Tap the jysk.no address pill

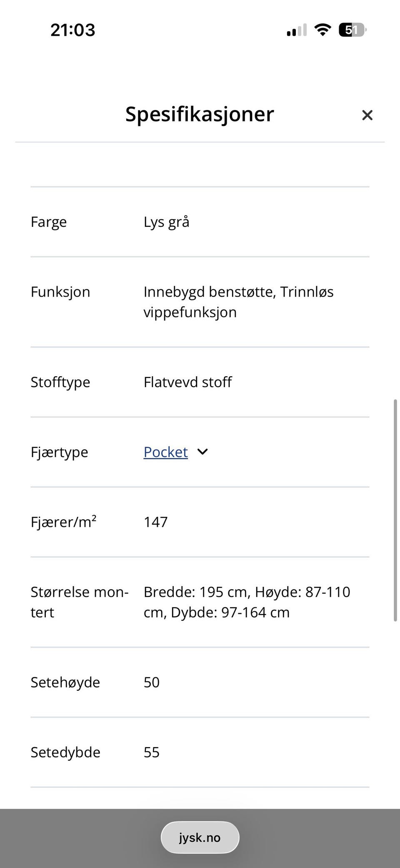click(x=200, y=837)
